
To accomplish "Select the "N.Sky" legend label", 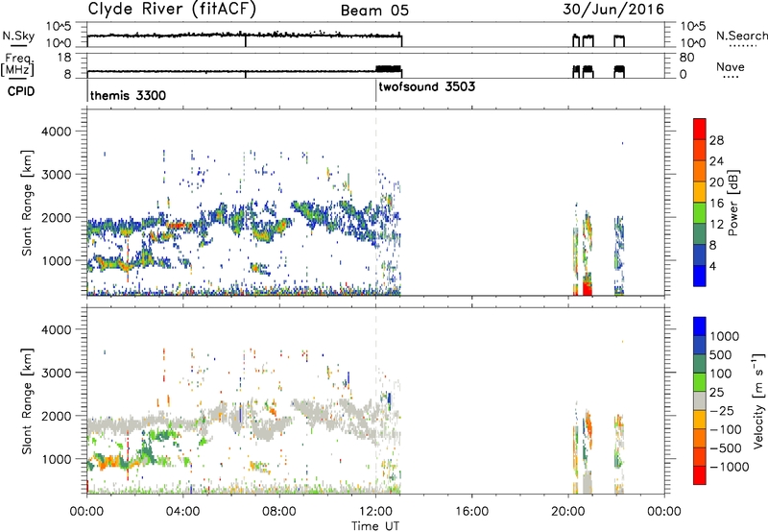I will coord(18,36).
